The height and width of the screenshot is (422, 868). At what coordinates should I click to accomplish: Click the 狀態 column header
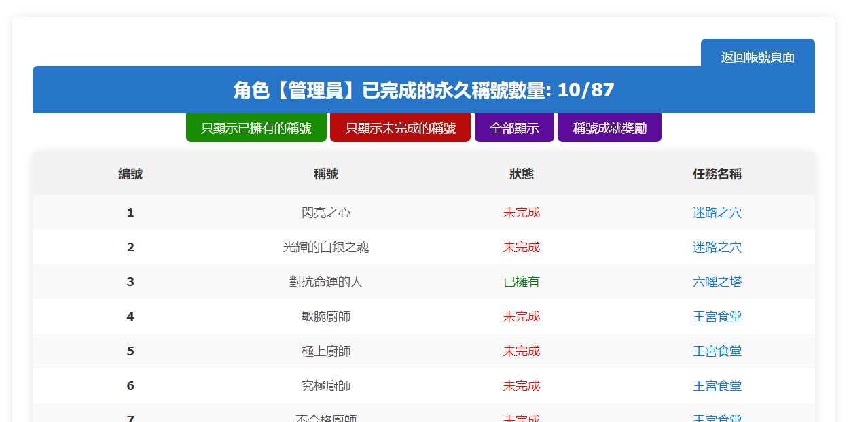(x=522, y=174)
